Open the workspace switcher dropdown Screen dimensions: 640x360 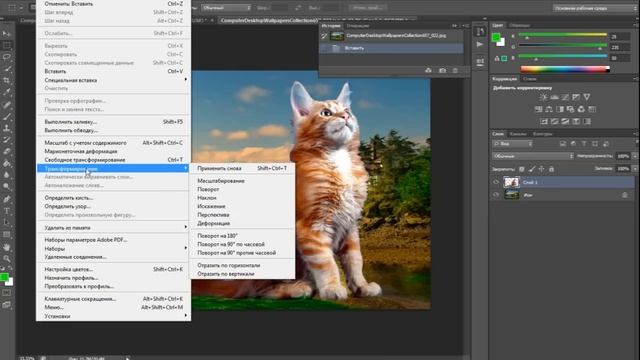[595, 8]
